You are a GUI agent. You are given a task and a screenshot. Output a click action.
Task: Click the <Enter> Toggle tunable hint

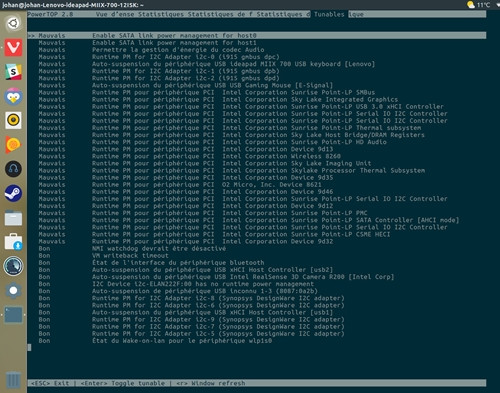click(123, 383)
